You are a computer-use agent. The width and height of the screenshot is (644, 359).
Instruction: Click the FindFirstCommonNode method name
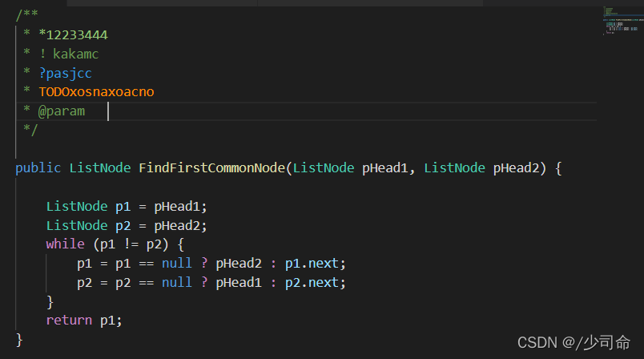coord(214,168)
